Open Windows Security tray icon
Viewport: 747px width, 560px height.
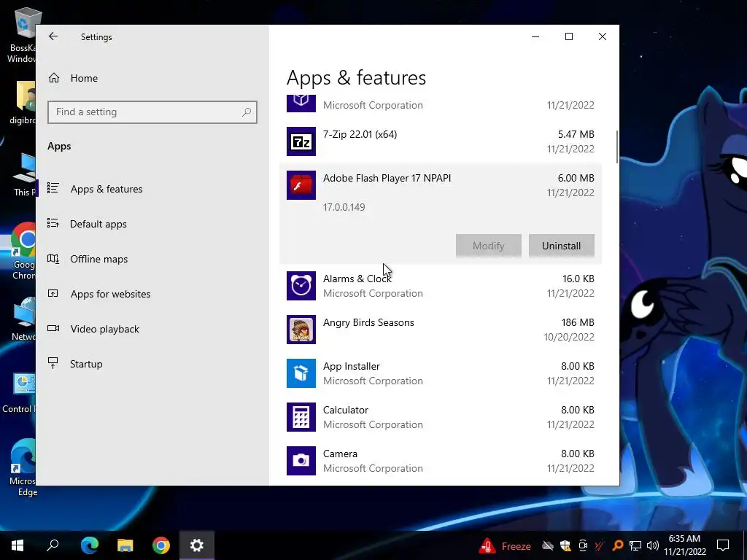tap(565, 545)
